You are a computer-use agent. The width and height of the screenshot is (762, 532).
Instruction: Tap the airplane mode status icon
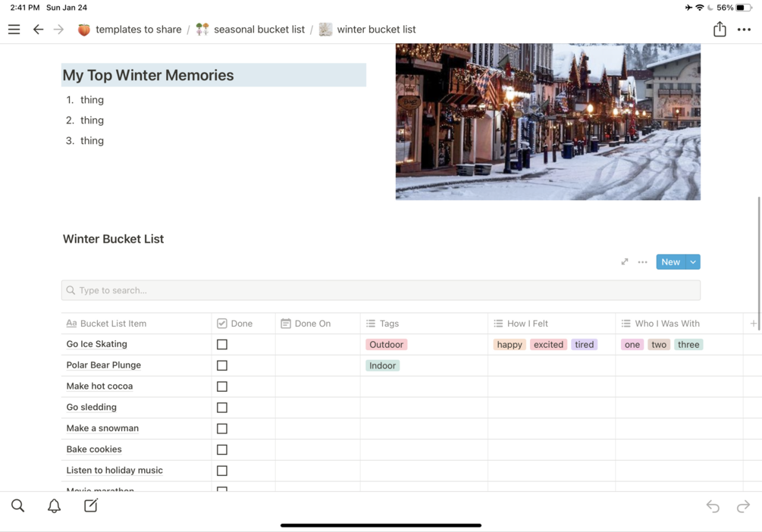[x=688, y=8]
